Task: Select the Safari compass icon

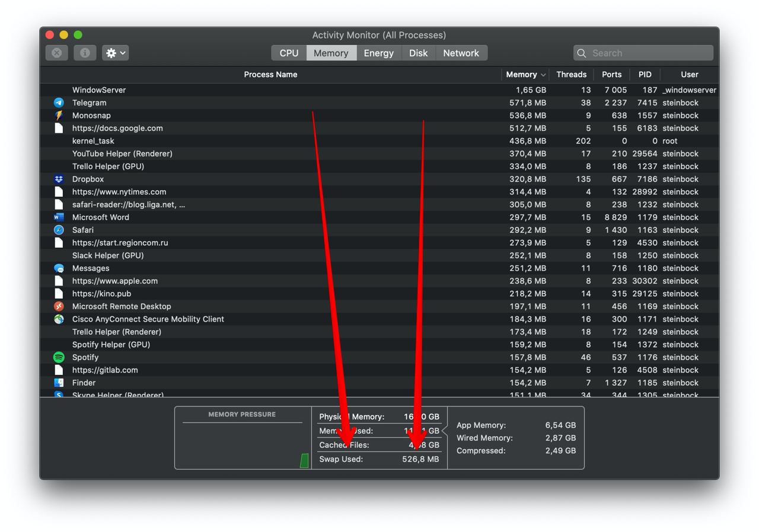Action: click(x=59, y=230)
